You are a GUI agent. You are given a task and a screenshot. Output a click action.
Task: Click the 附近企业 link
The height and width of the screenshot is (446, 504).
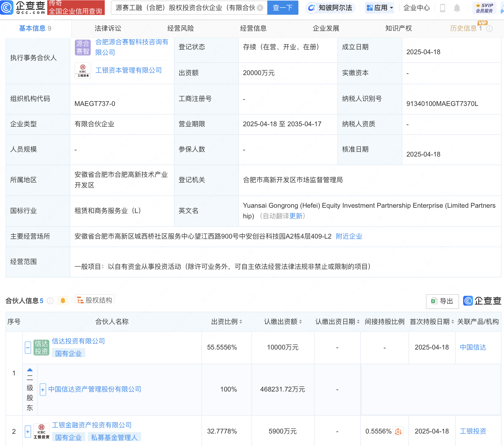tap(349, 236)
